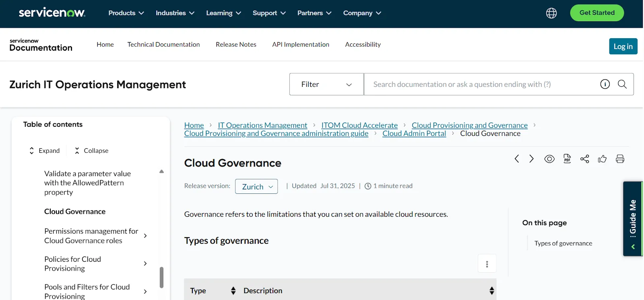This screenshot has height=300, width=644.
Task: Open the Guide Me side panel
Action: 633,219
